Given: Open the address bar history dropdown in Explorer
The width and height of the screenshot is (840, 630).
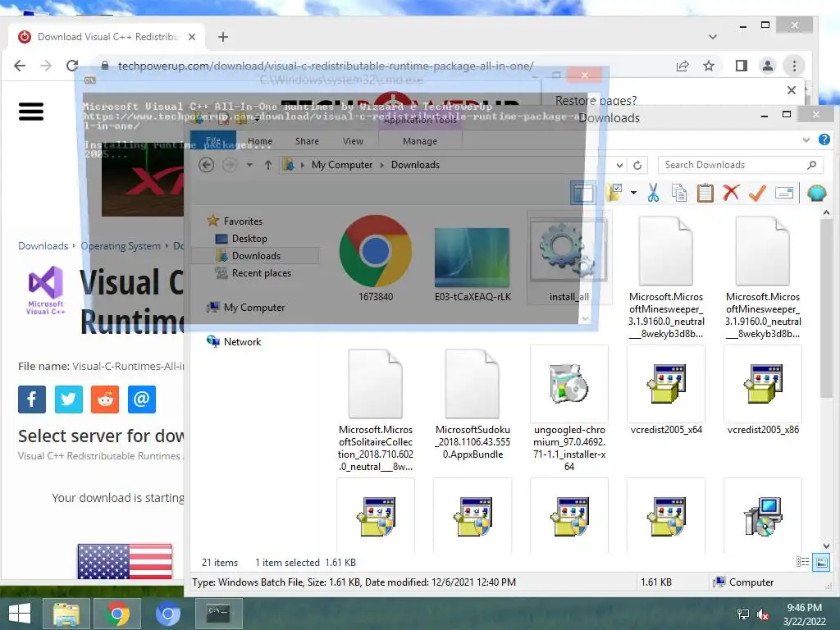Looking at the screenshot, I should [619, 165].
